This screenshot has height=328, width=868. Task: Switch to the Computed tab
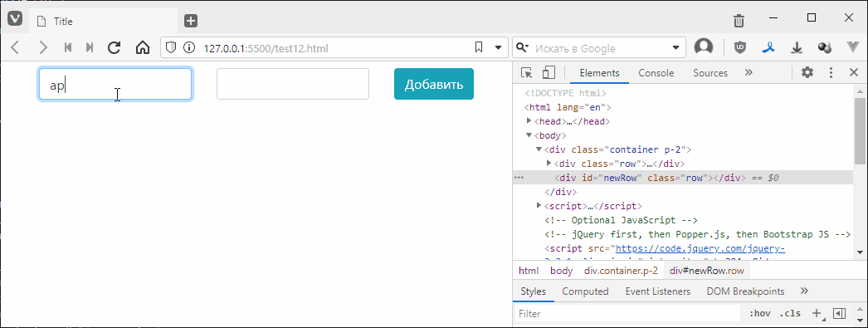pyautogui.click(x=585, y=291)
